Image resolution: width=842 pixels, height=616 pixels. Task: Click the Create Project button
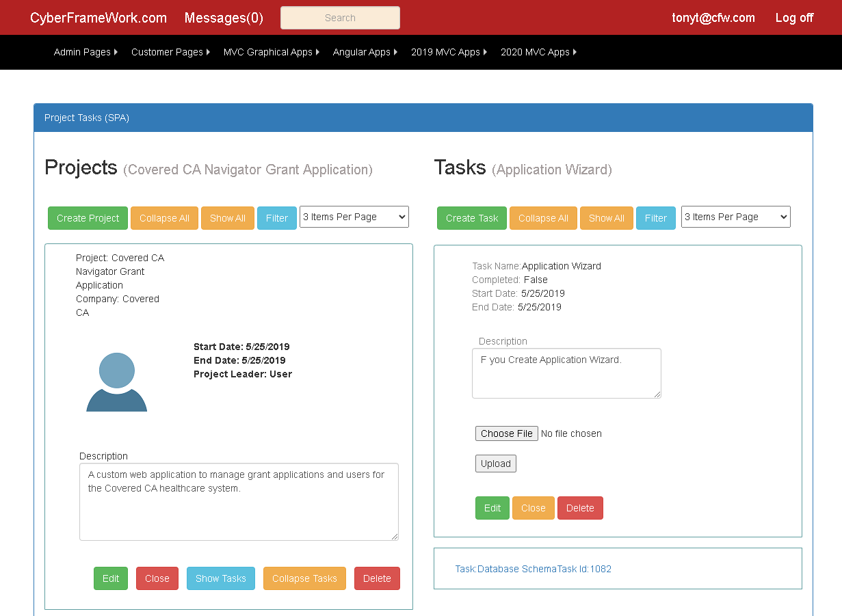[x=88, y=218]
